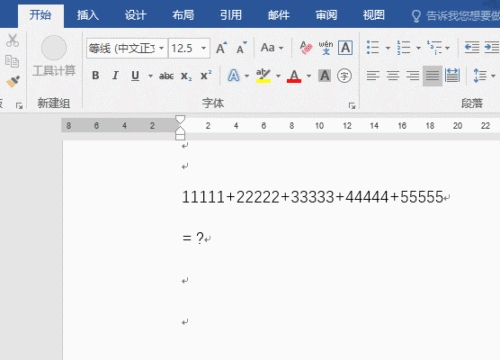Toggle italic formatting
This screenshot has width=500, height=360.
(x=115, y=76)
